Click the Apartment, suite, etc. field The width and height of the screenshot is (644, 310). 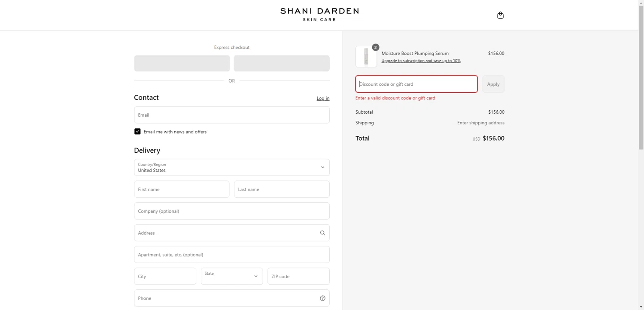click(232, 255)
